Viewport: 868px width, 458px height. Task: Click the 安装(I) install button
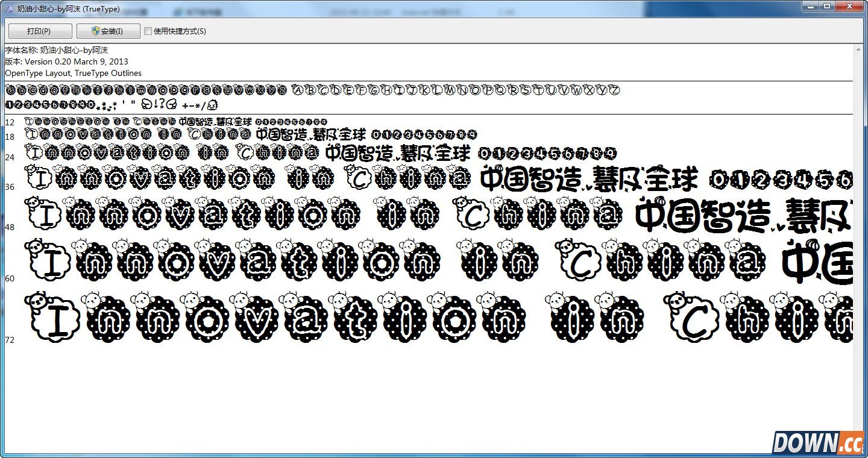pos(107,30)
